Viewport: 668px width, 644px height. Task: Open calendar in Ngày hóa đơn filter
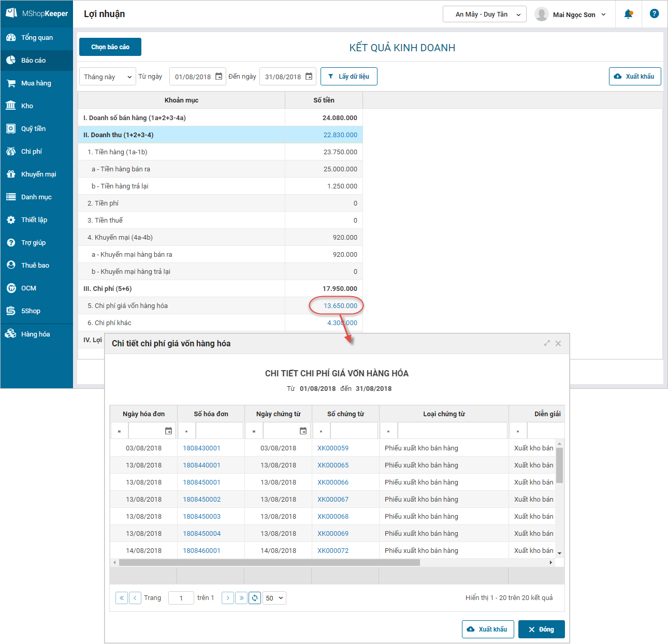point(168,431)
